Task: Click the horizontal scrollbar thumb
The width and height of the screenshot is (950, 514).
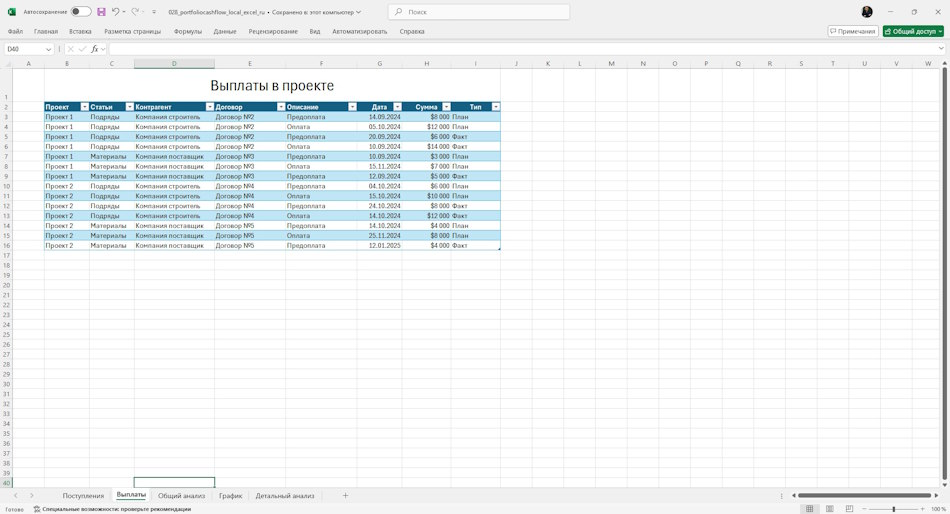Action: [x=865, y=496]
